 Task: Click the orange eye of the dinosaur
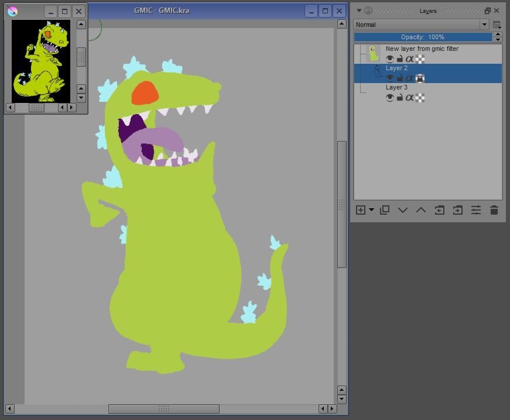(x=145, y=93)
